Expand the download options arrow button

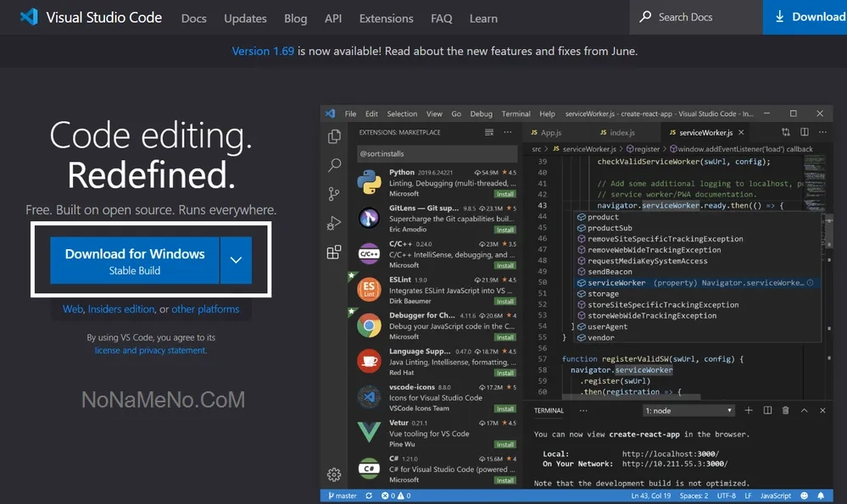pos(237,261)
